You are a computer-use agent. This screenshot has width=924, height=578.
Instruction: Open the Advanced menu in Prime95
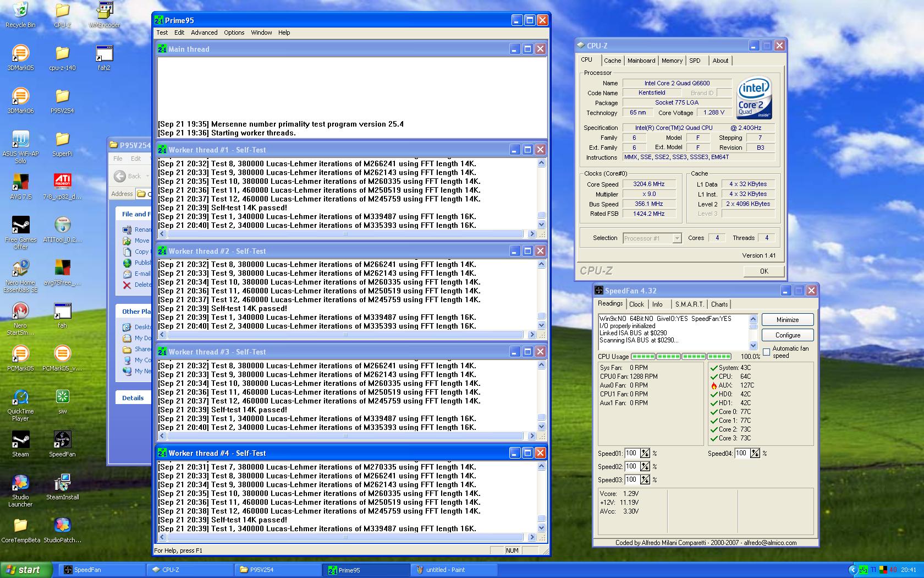[204, 32]
